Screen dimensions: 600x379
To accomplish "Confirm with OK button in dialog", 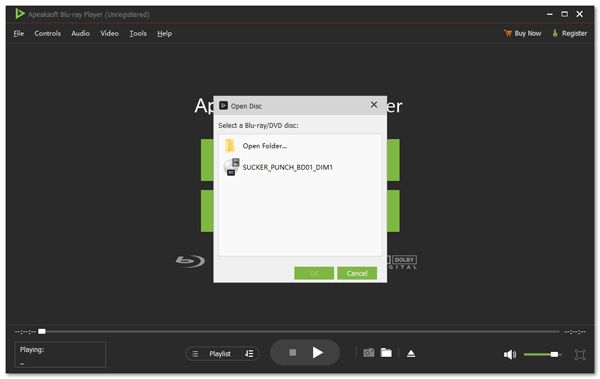I will pos(314,273).
